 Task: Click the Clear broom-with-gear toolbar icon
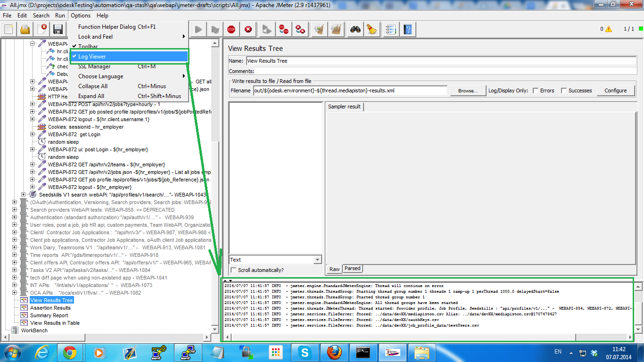[x=320, y=30]
